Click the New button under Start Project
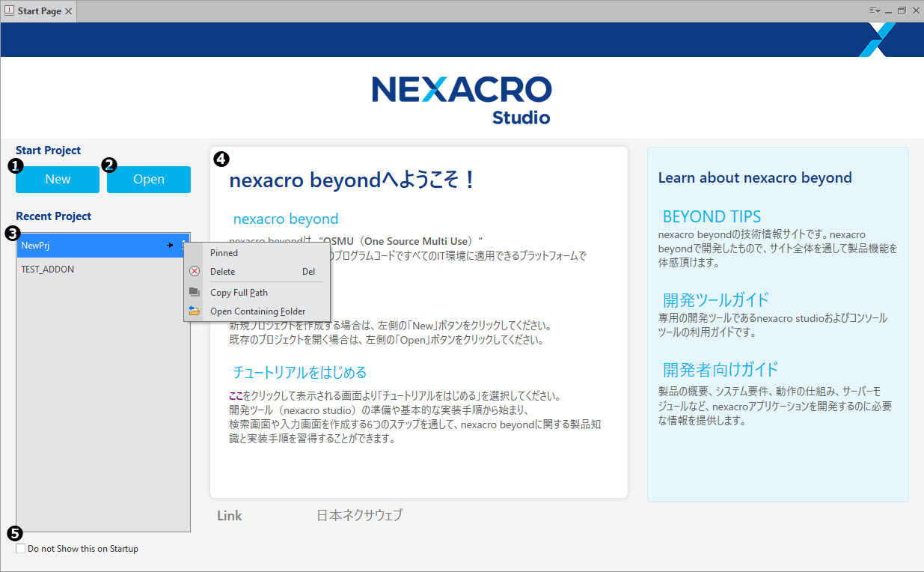The width and height of the screenshot is (924, 572). tap(57, 179)
